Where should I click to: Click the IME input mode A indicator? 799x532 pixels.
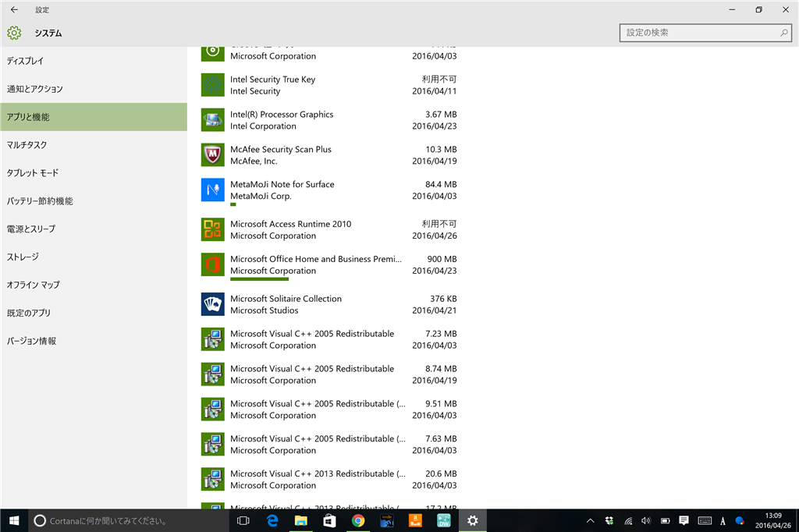pos(723,521)
